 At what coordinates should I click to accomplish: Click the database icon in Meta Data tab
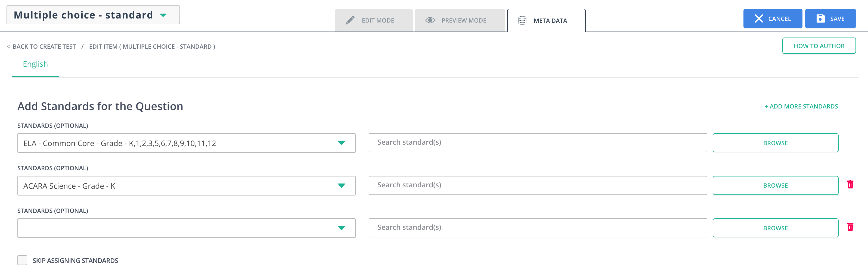point(522,21)
